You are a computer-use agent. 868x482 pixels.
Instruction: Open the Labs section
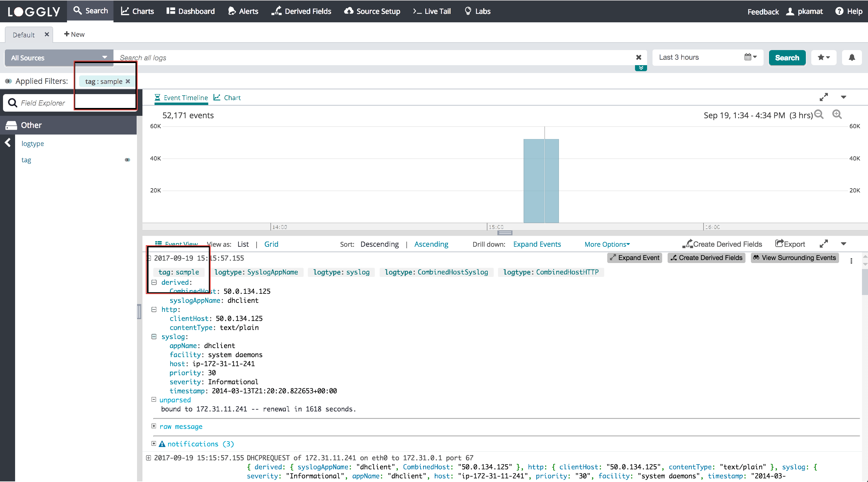pyautogui.click(x=477, y=11)
